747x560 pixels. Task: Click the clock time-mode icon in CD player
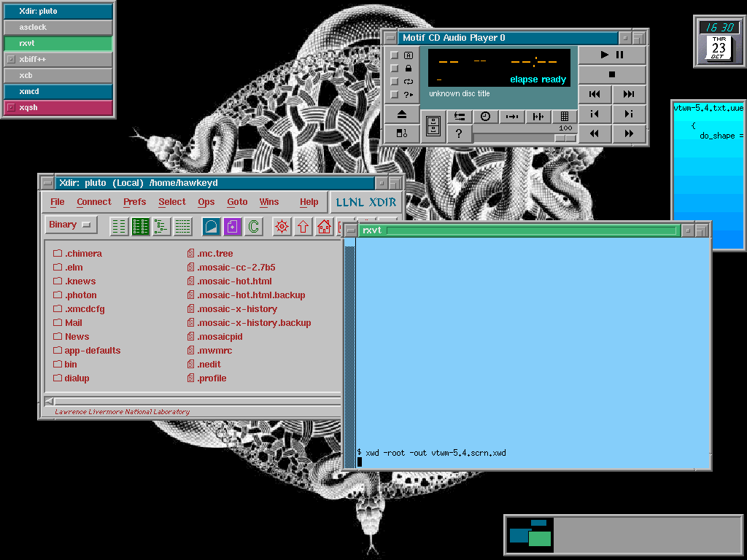(485, 117)
